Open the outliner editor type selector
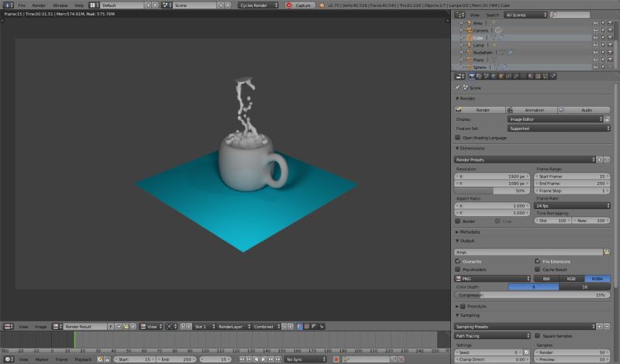The width and height of the screenshot is (620, 364). (x=460, y=15)
